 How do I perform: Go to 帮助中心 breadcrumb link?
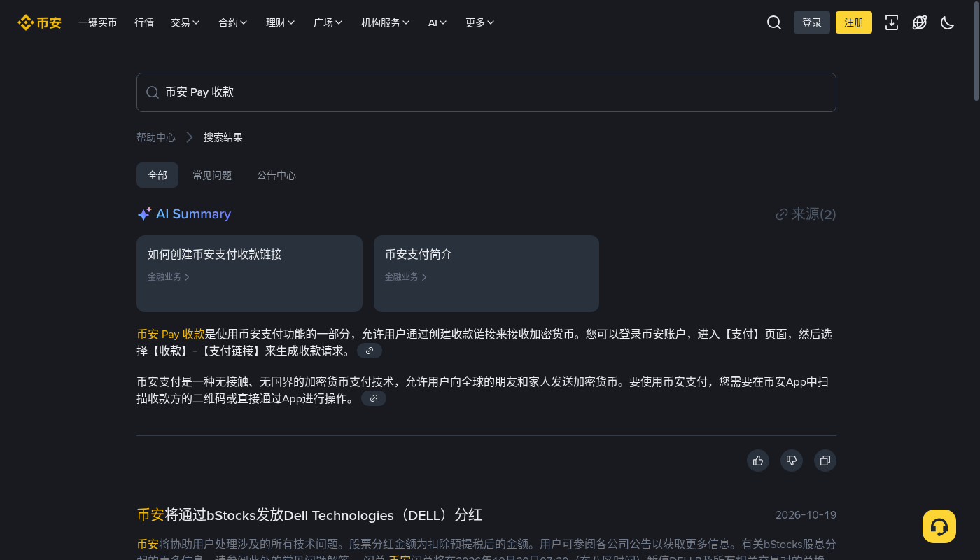click(x=156, y=137)
